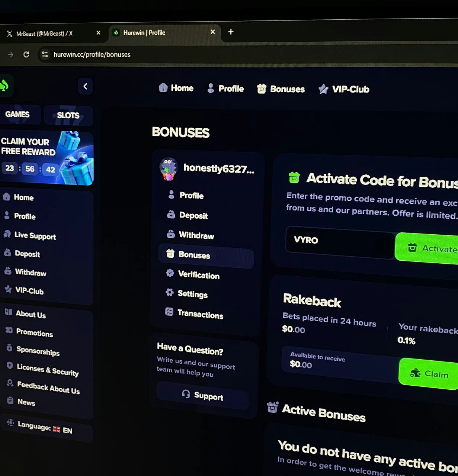Image resolution: width=458 pixels, height=476 pixels.
Task: Click the user avatar icon beside honestly6327
Action: [x=169, y=169]
